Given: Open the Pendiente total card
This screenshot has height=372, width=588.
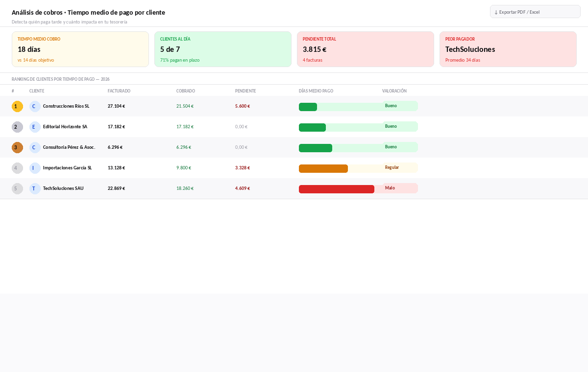Looking at the screenshot, I should click(x=366, y=49).
